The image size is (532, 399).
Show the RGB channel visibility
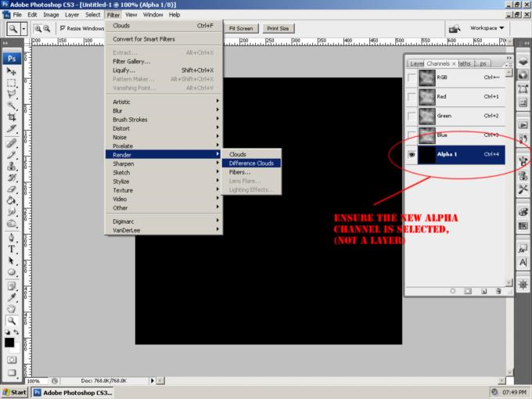[412, 77]
